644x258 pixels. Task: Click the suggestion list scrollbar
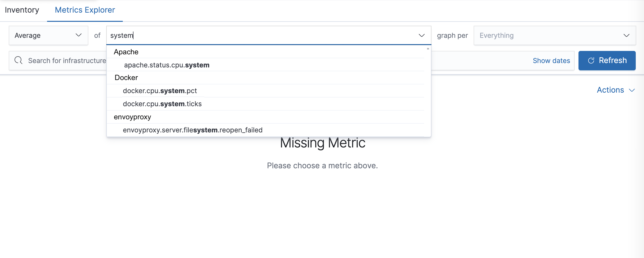428,49
